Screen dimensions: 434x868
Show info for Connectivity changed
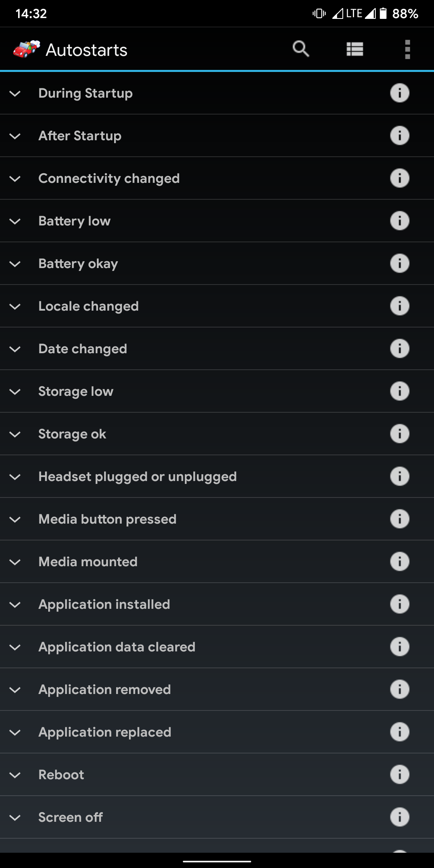click(x=399, y=178)
